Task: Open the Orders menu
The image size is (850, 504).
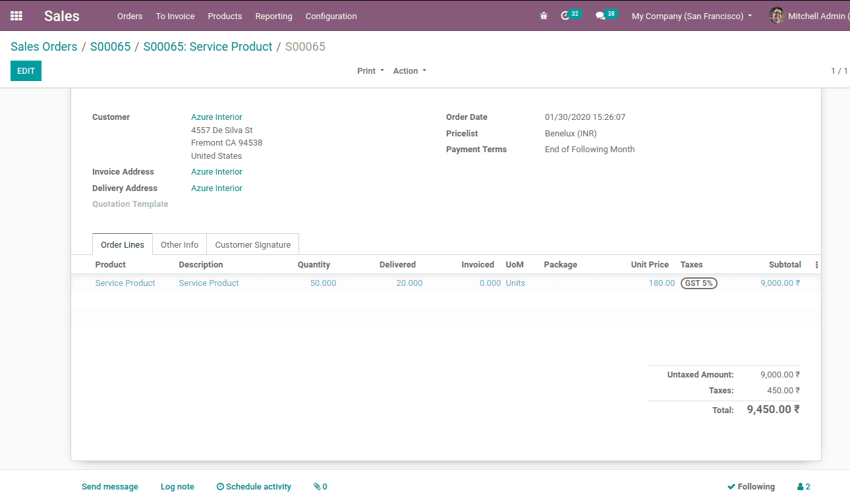Action: [x=130, y=16]
